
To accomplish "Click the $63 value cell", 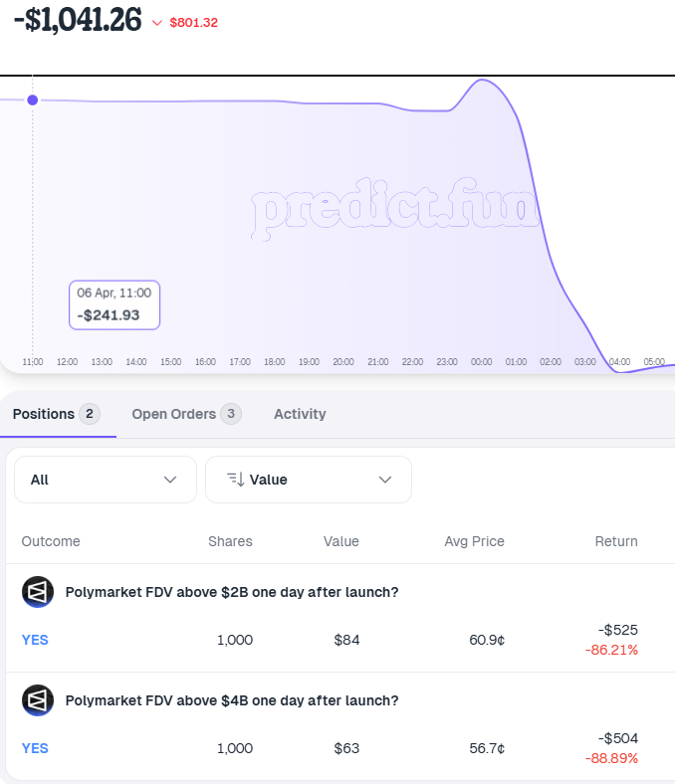I will coord(346,748).
